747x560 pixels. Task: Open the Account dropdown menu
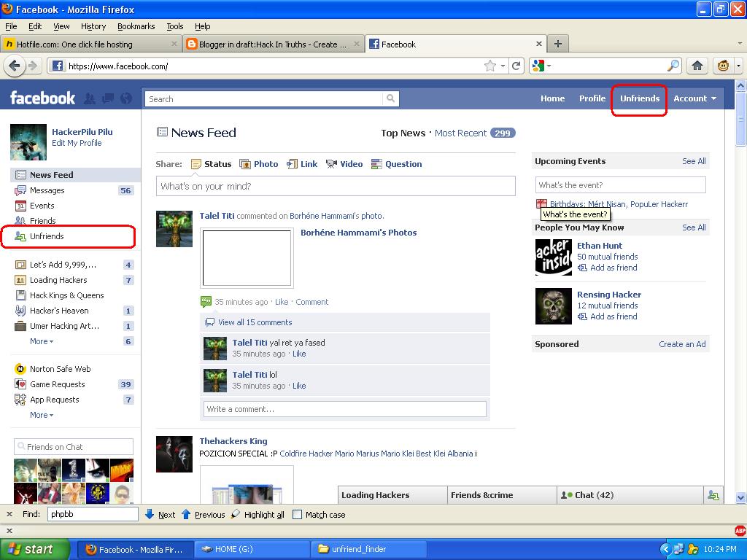[x=694, y=98]
